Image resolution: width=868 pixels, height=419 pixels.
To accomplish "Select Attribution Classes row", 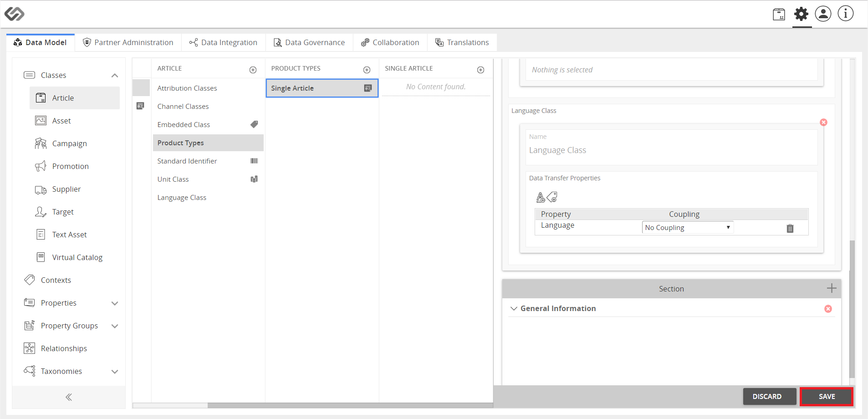I will pyautogui.click(x=208, y=88).
